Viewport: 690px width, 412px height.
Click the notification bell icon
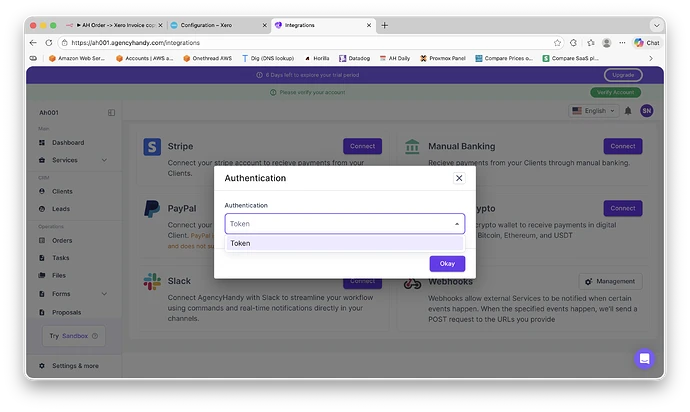(628, 110)
